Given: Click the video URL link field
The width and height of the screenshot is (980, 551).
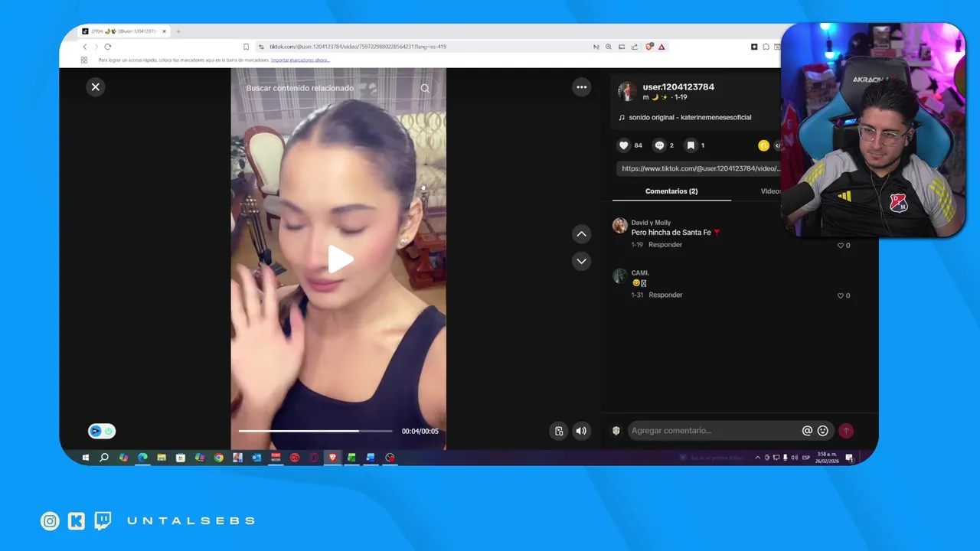Looking at the screenshot, I should pos(699,168).
